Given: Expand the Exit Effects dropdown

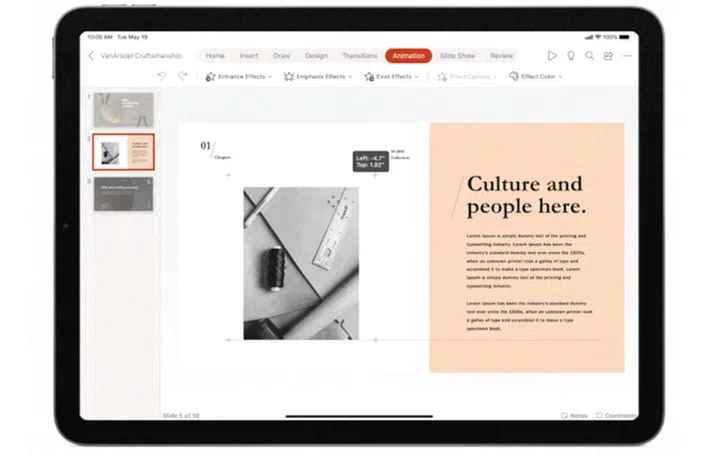Looking at the screenshot, I should [392, 76].
